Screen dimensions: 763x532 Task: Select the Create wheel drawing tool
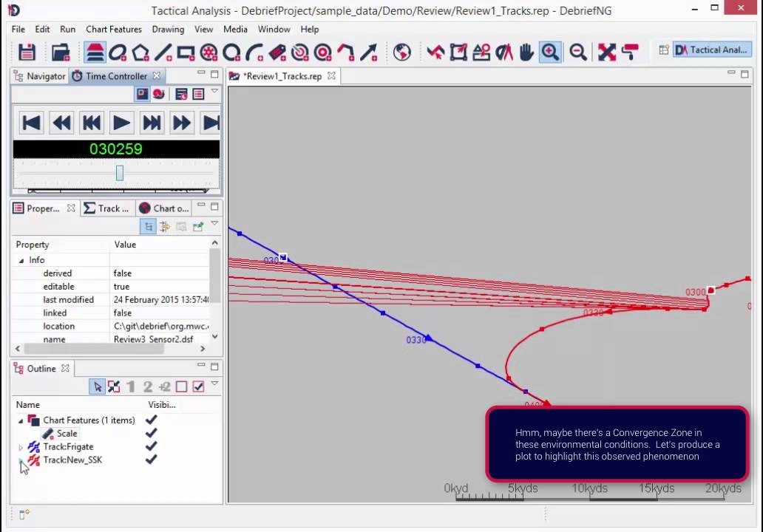[208, 52]
